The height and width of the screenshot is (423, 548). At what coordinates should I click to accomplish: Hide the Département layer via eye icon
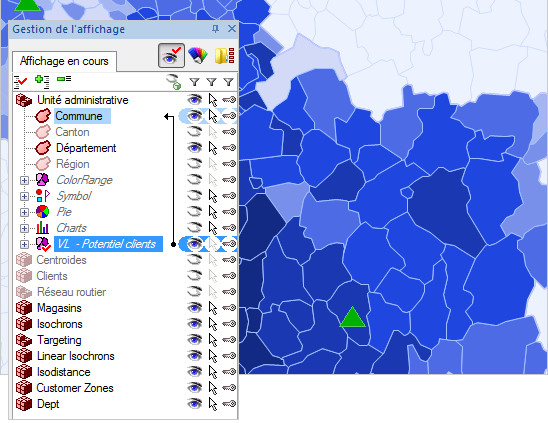pos(194,148)
